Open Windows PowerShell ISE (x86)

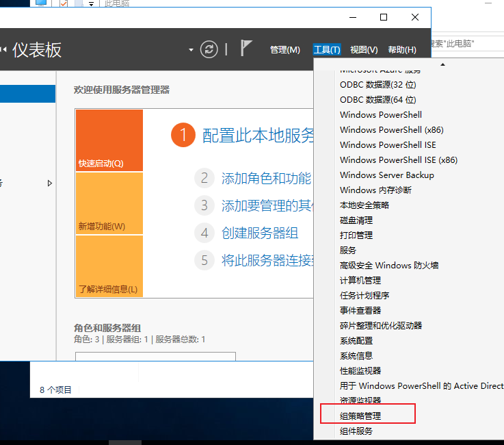click(x=399, y=160)
